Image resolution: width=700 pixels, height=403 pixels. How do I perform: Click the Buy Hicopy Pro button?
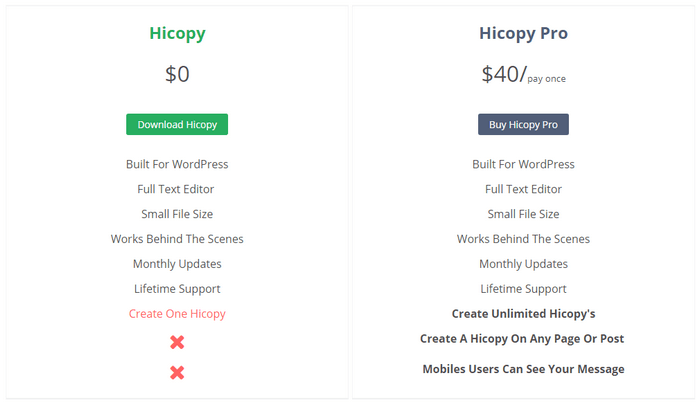pos(523,124)
